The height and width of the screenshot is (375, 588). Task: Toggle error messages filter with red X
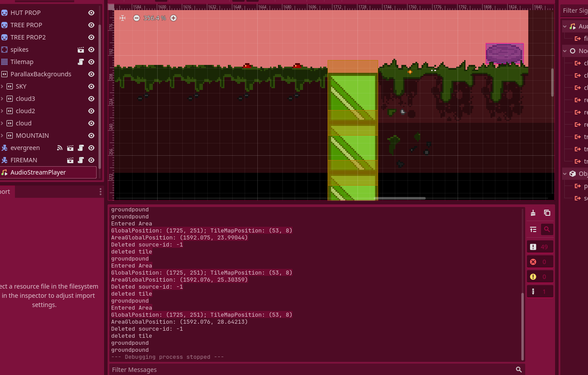point(540,262)
